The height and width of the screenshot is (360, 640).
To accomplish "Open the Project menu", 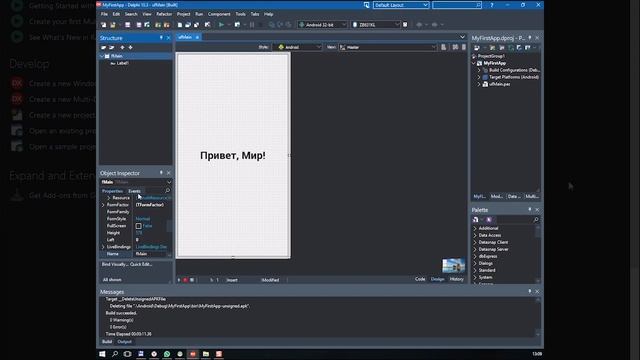I will (x=184, y=14).
